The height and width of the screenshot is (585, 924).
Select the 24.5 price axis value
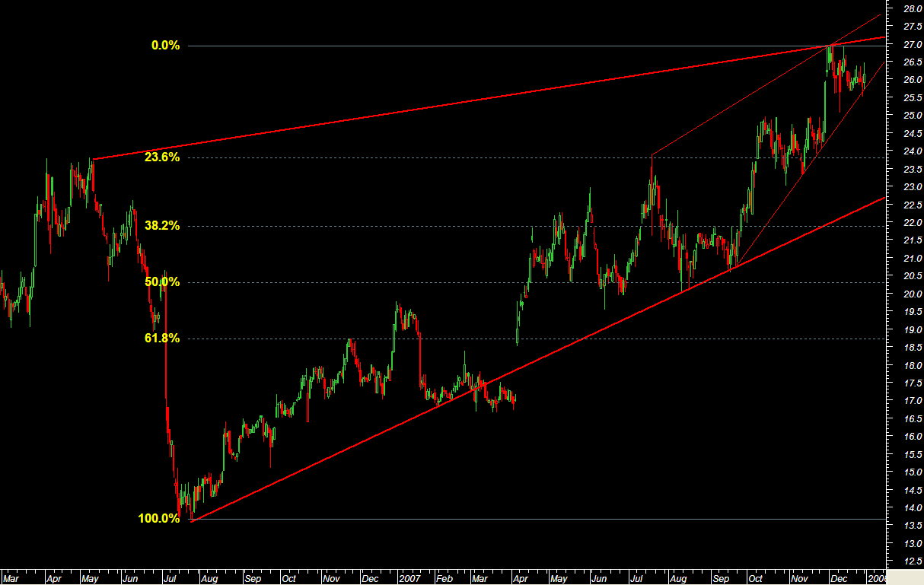point(913,134)
